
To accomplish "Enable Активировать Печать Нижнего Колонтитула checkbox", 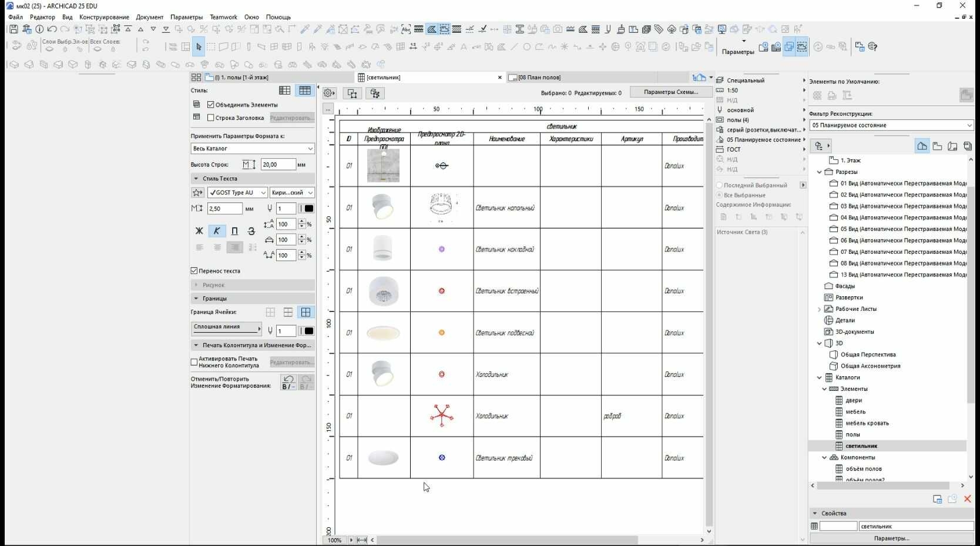I will click(x=194, y=362).
